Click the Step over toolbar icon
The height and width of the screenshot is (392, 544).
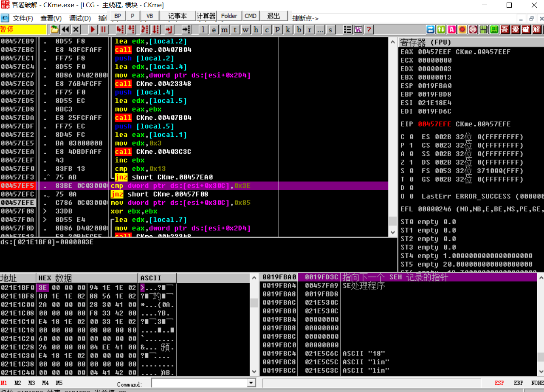pos(131,29)
